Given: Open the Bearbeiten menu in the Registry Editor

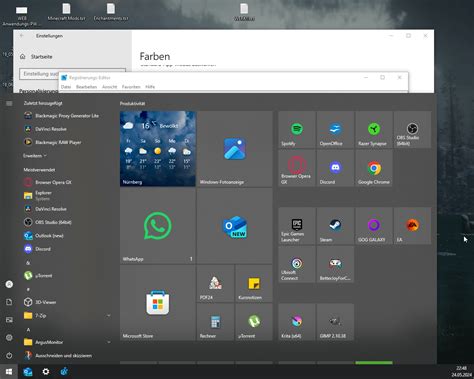Looking at the screenshot, I should pos(86,87).
